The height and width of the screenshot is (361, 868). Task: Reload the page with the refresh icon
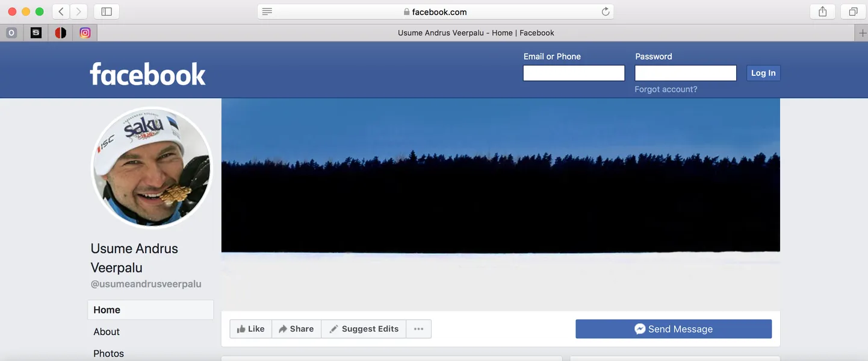click(x=606, y=11)
